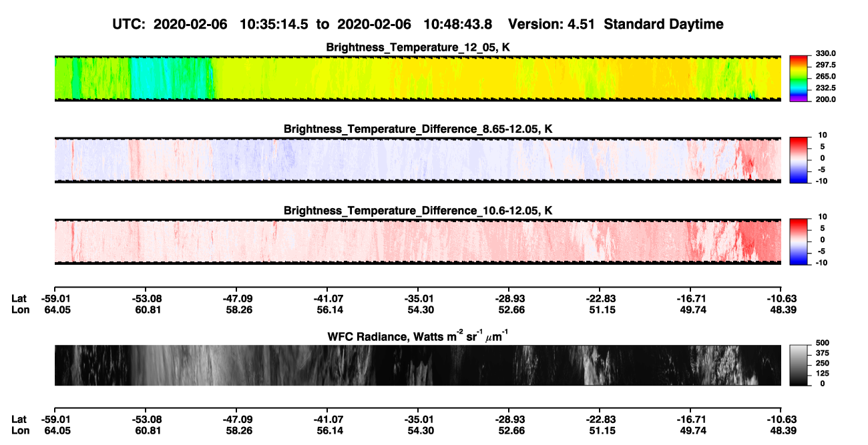Click latitude -35.01 on axis above WFC title
Image resolution: width=868 pixels, height=445 pixels.
[x=418, y=298]
